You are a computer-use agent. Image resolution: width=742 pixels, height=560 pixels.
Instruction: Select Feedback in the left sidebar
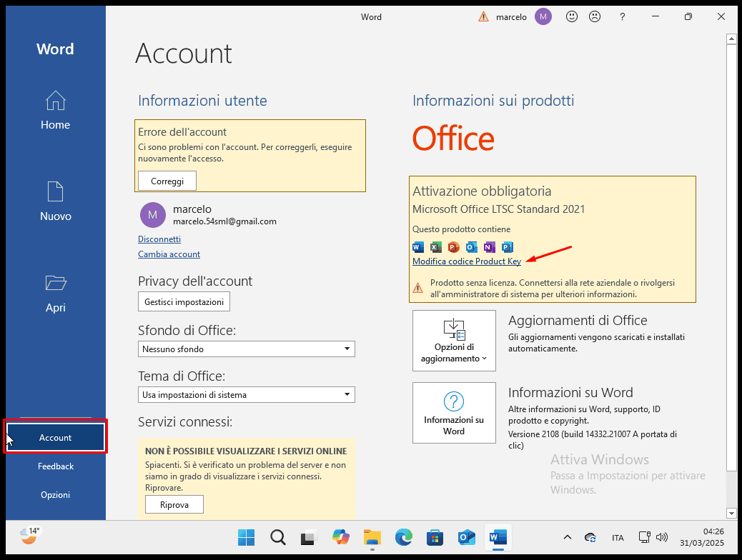[x=56, y=466]
